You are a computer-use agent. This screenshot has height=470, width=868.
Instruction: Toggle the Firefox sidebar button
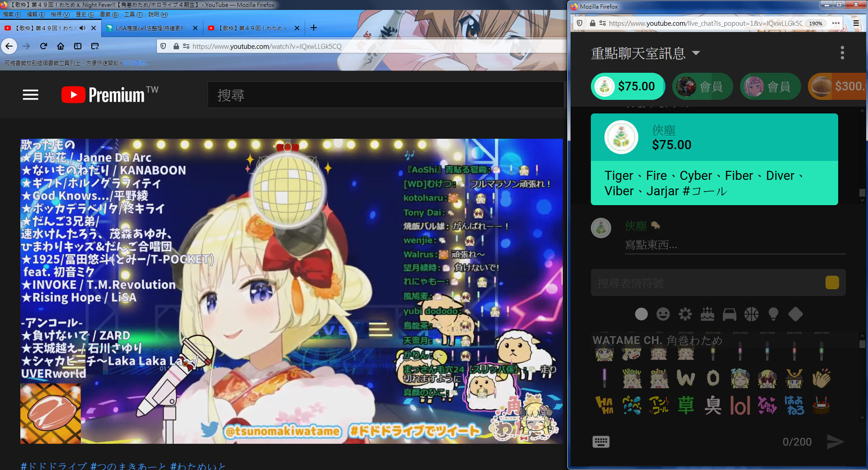tap(78, 46)
